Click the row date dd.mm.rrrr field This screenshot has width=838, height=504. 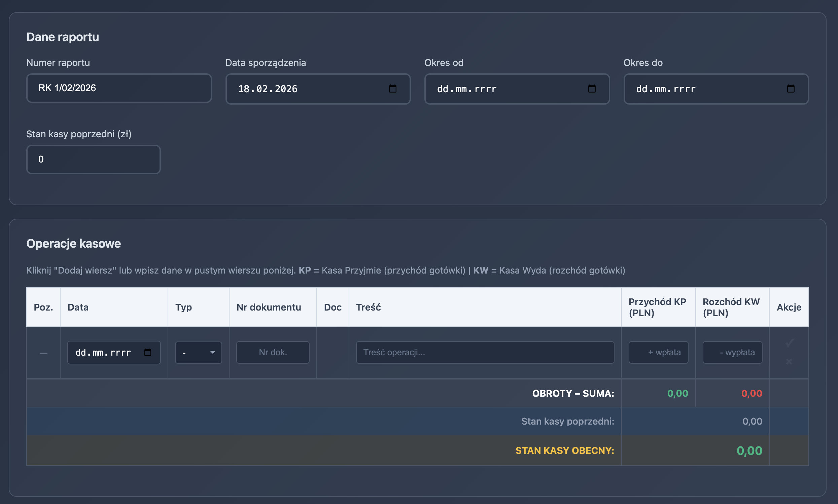tap(103, 353)
